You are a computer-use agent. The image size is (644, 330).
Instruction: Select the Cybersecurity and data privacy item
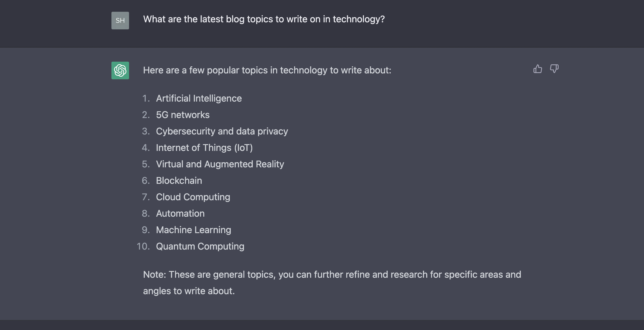[222, 131]
